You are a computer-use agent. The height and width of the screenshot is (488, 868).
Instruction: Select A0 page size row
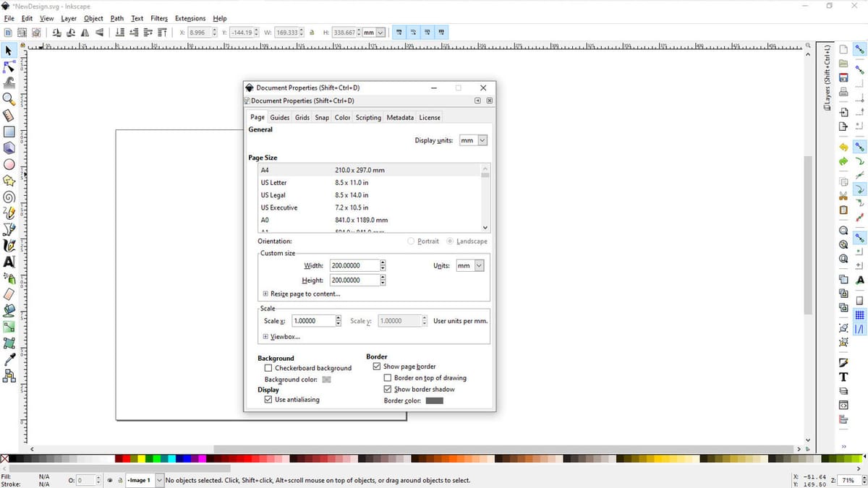370,220
